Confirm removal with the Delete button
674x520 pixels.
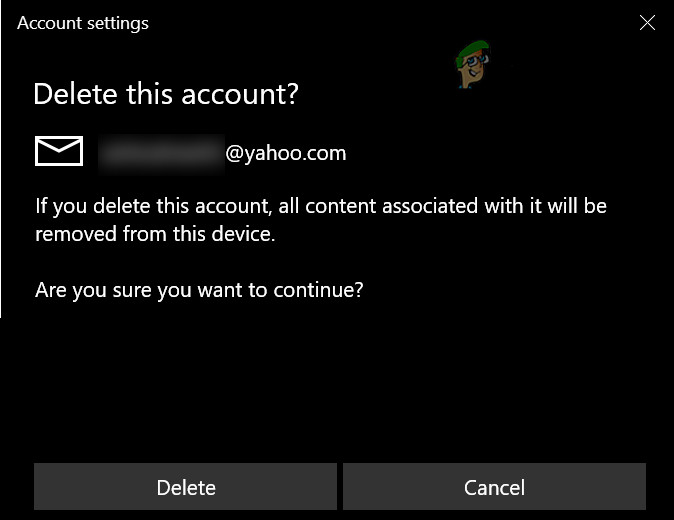(185, 486)
